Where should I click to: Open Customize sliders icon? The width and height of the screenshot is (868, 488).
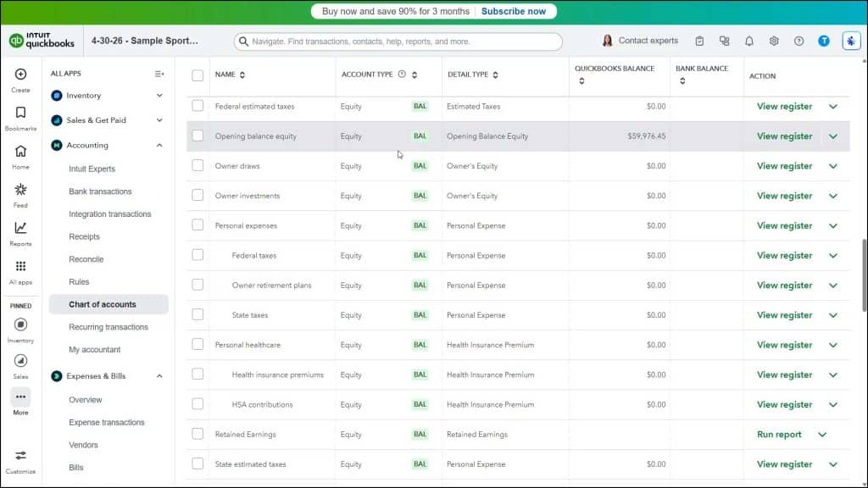pos(20,456)
